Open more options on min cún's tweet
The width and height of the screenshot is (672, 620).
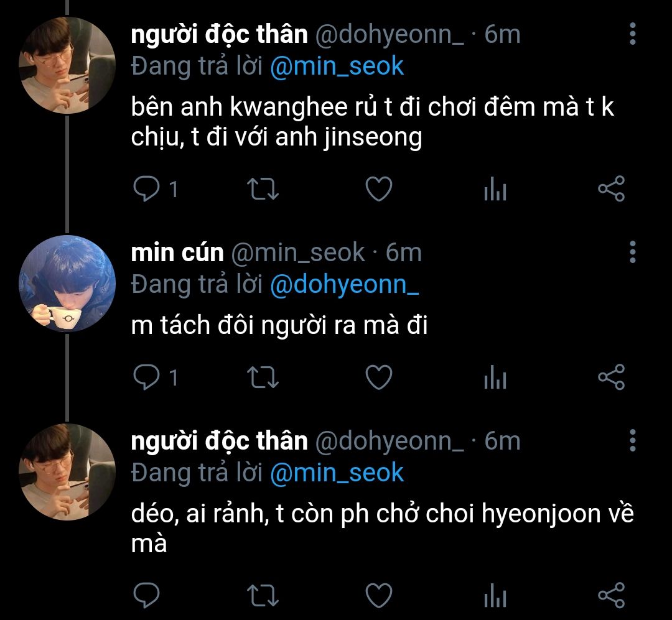pyautogui.click(x=632, y=252)
